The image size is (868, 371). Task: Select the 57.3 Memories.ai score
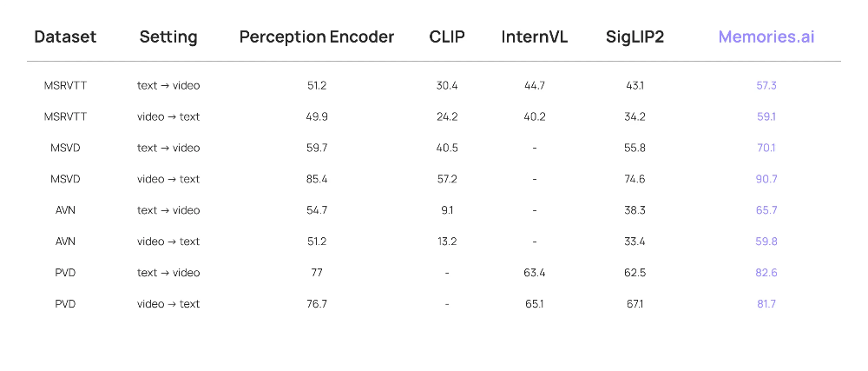[x=766, y=86]
